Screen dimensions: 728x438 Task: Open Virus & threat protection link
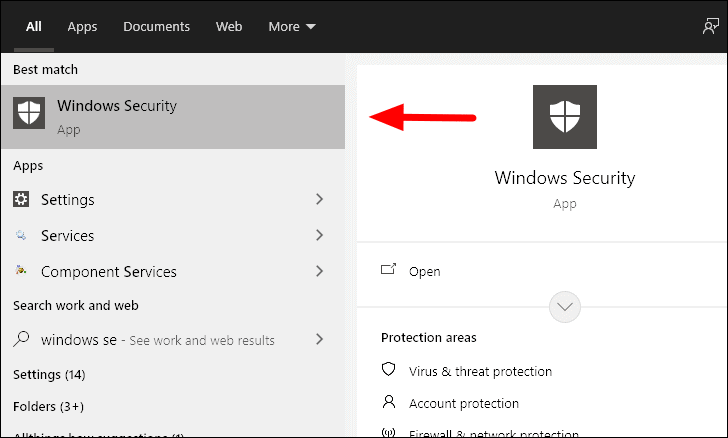481,372
